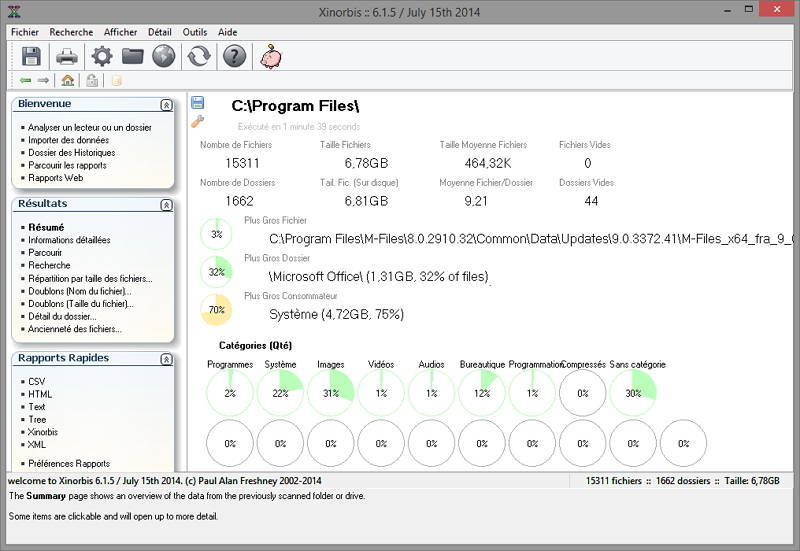Click Analyser un lecteur ou un dossier

pos(90,128)
